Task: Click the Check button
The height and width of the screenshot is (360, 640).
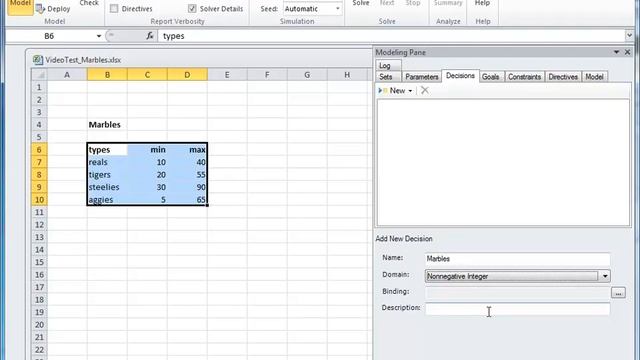Action: [x=89, y=3]
